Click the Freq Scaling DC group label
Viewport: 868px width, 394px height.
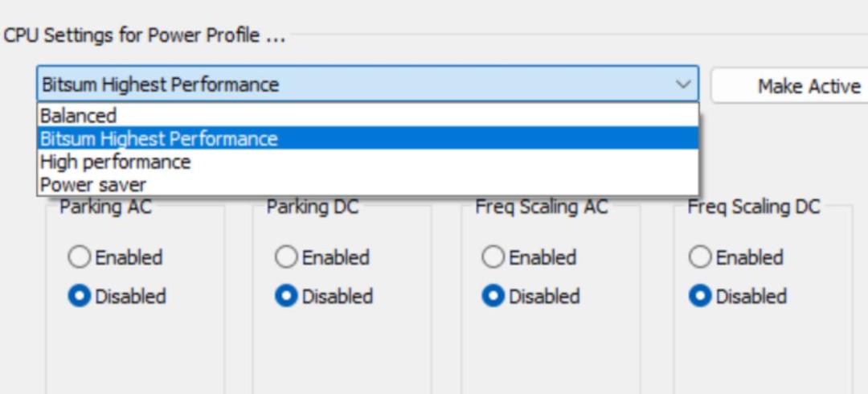[x=754, y=207]
